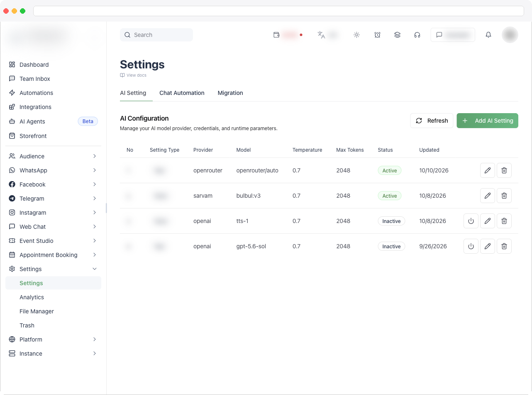Expand the WhatsApp menu
532x395 pixels.
point(53,170)
